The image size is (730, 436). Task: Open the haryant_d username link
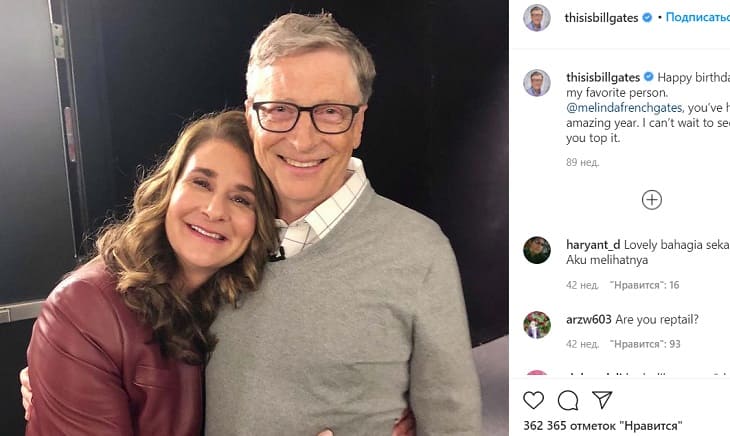[x=590, y=244]
